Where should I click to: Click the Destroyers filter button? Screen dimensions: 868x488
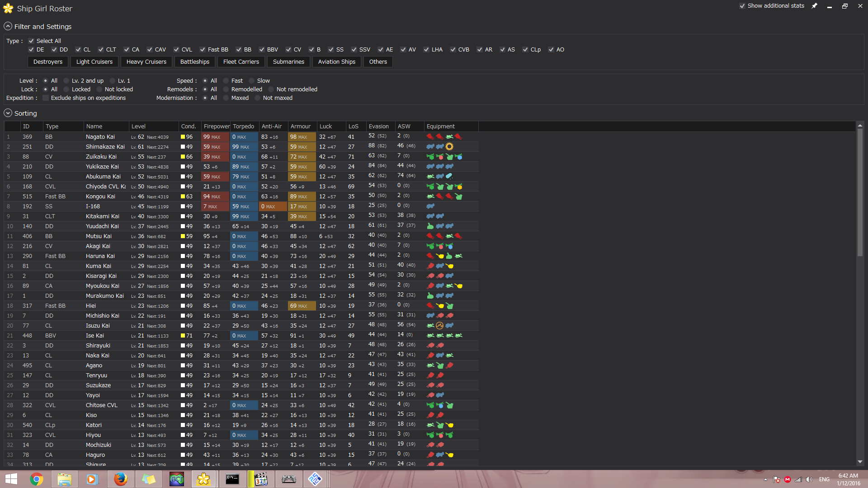[x=48, y=62]
